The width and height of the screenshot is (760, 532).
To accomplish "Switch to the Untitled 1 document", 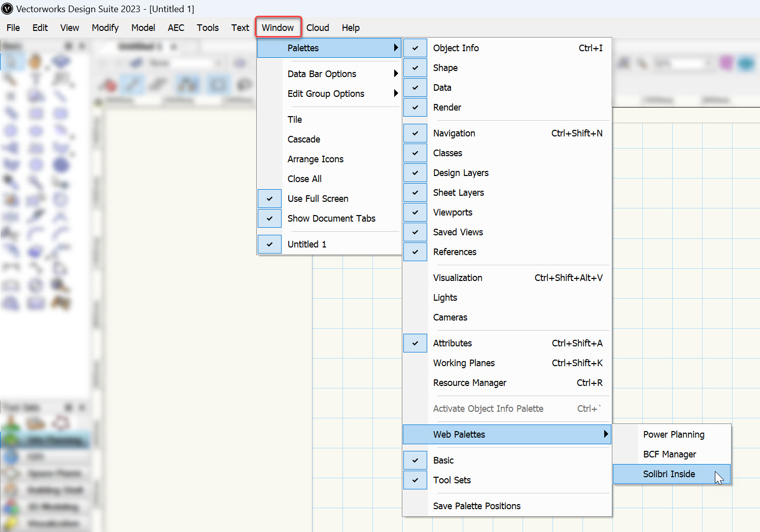I will tap(329, 244).
